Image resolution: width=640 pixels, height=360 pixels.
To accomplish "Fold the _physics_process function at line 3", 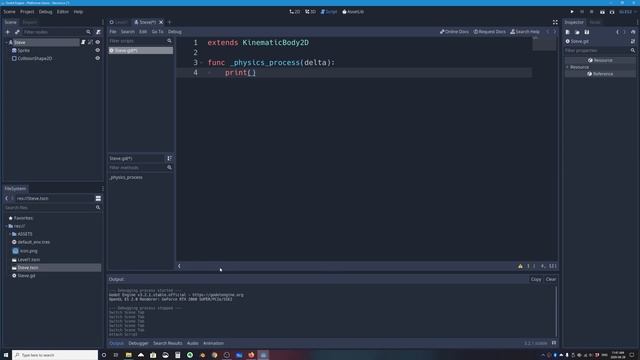I will (202, 62).
